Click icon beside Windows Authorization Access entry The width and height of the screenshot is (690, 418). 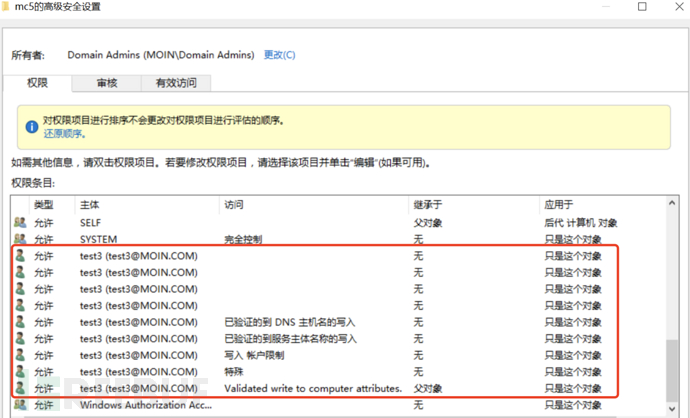[20, 405]
